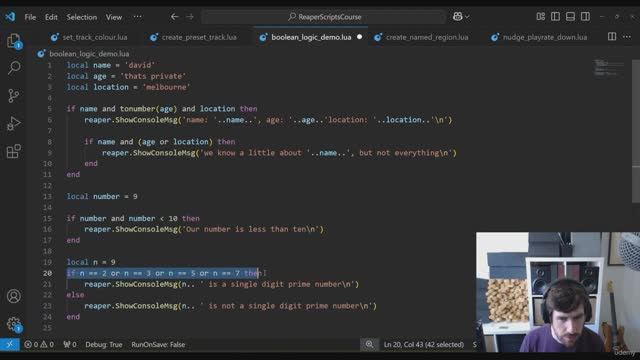
Task: Click the editor vertical scrollbar
Action: click(x=636, y=131)
